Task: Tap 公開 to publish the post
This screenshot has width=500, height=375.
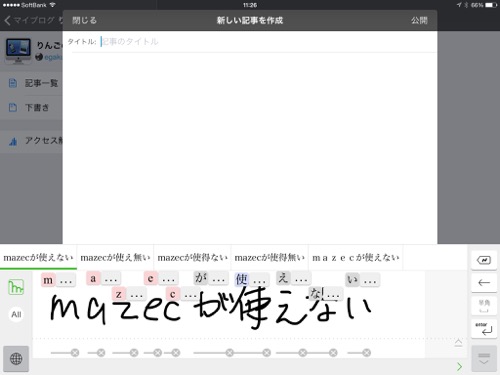Action: [419, 20]
